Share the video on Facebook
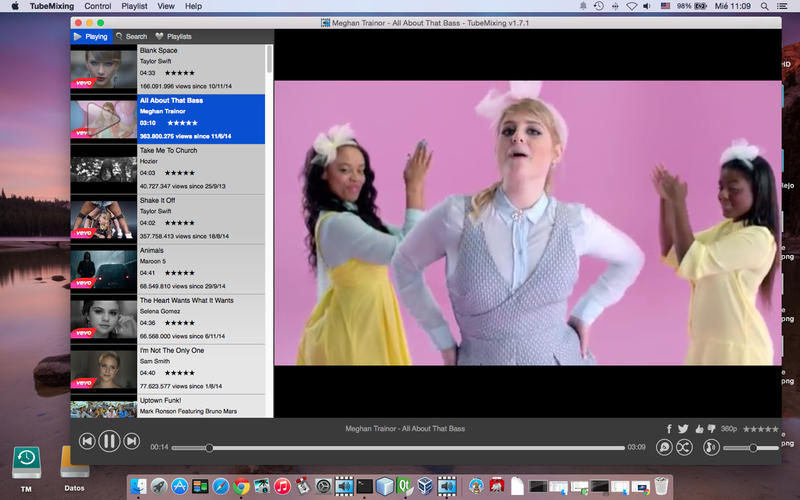Viewport: 800px width, 500px height. pyautogui.click(x=669, y=429)
